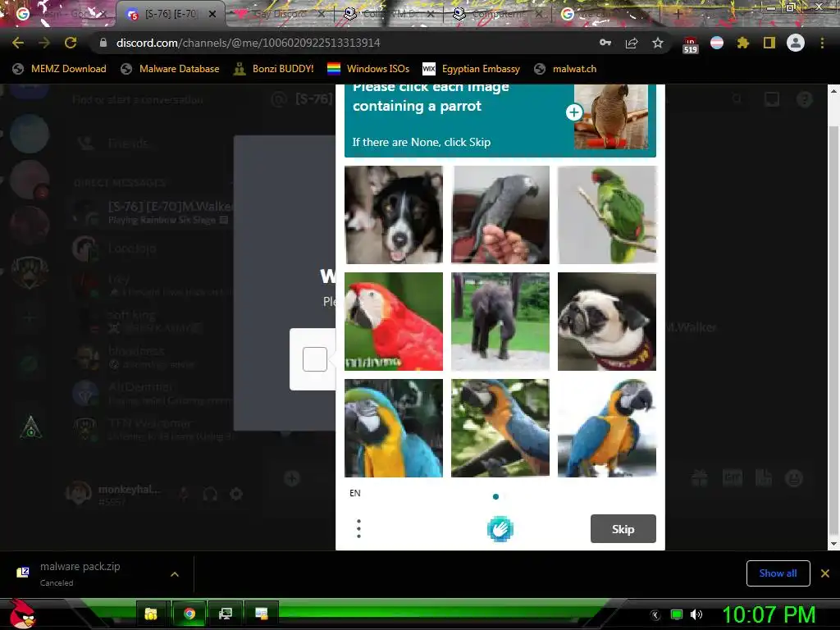Click the Skip button in the captcha
This screenshot has height=630, width=840.
(623, 529)
